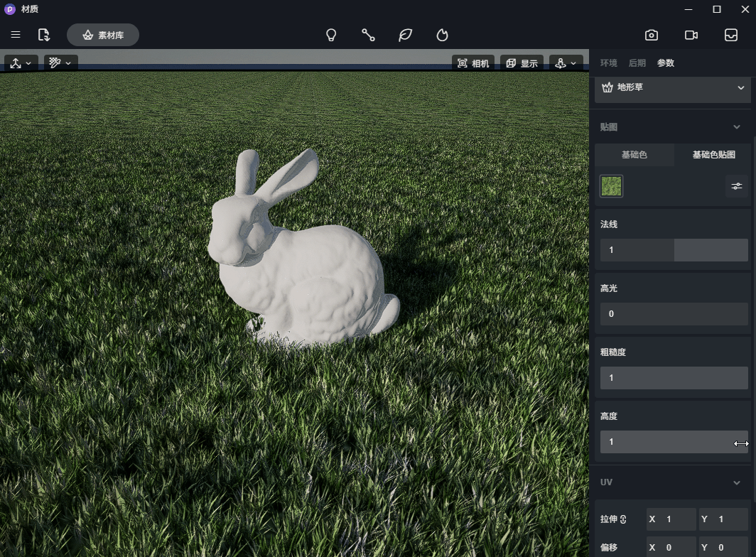Click the 相机 button in viewport
This screenshot has width=756, height=557.
coord(473,63)
